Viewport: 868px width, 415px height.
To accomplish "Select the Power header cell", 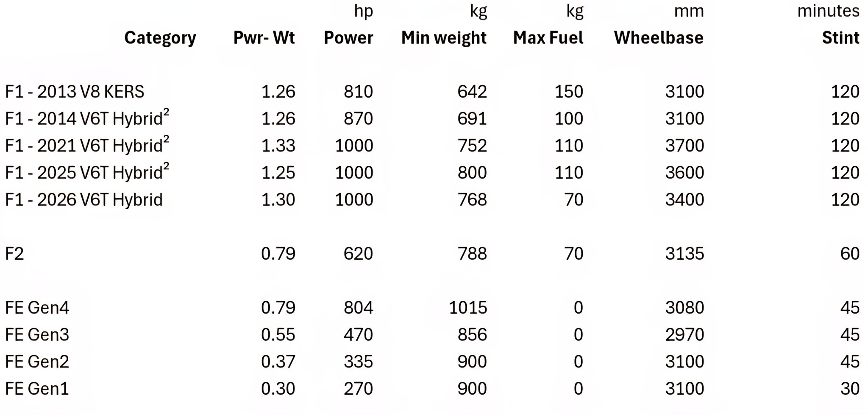I will pos(348,38).
